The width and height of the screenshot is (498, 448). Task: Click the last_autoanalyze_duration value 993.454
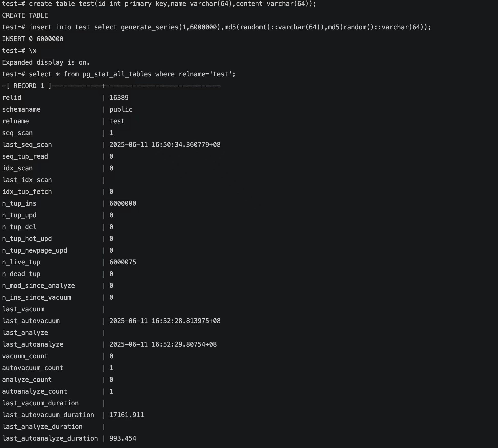pyautogui.click(x=123, y=438)
